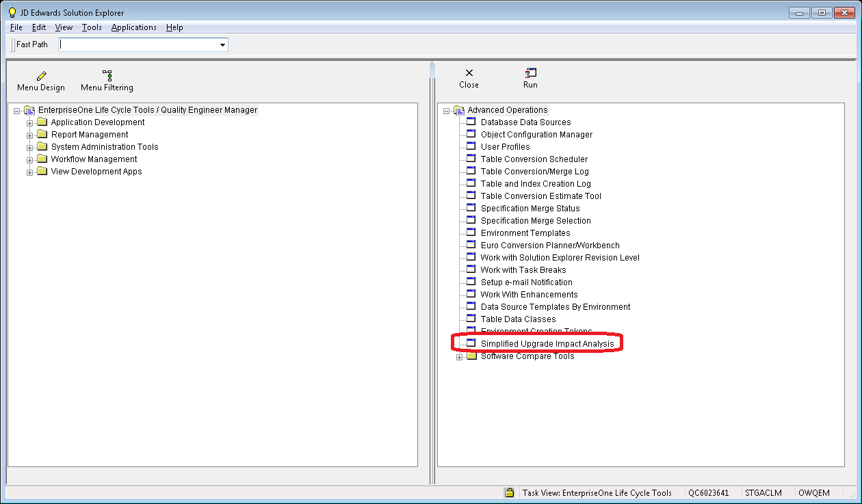Select the View Development Apps folder label
The height and width of the screenshot is (504, 862).
coord(96,172)
